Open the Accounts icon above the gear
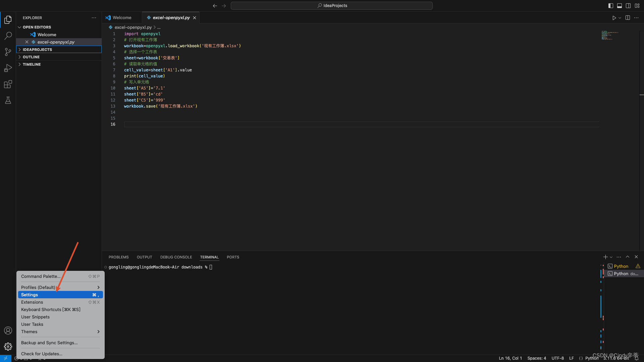Image resolution: width=644 pixels, height=362 pixels. 8,330
